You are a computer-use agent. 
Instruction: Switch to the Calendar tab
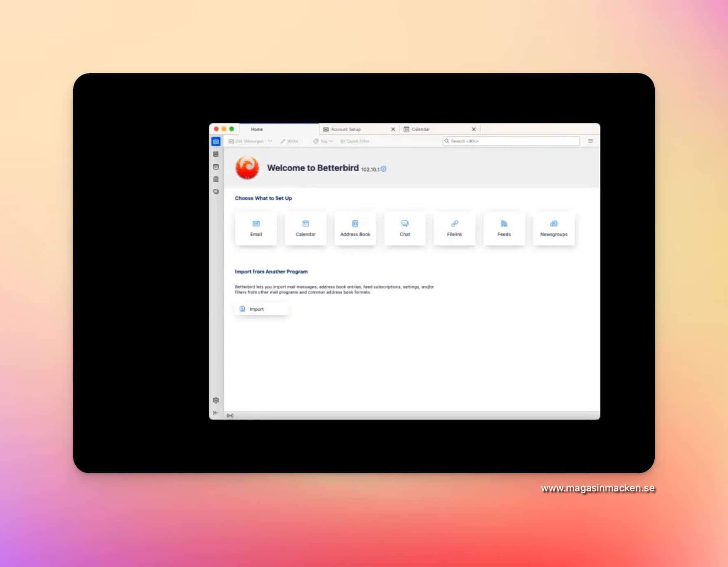coord(420,129)
